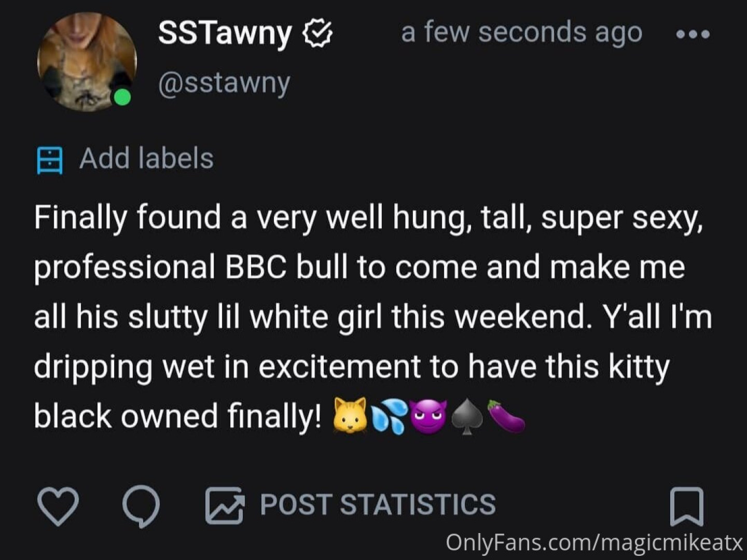Open the three-dot post options menu

pyautogui.click(x=693, y=34)
